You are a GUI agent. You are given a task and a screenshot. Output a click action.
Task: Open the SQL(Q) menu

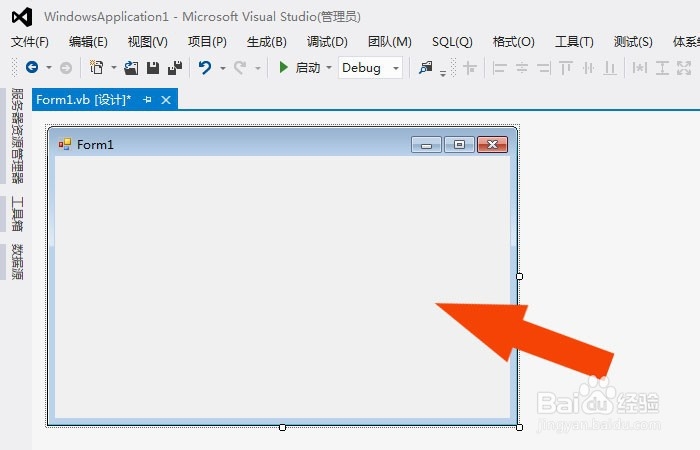pos(452,42)
